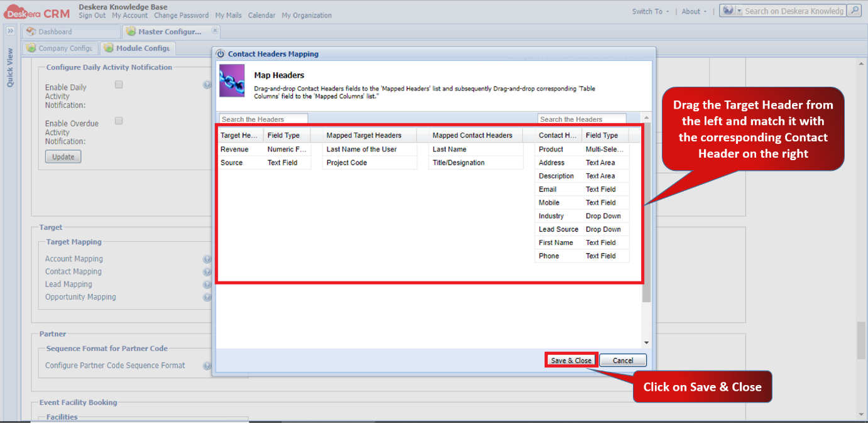Click the power icon on Contact Headers Mapping dialog
This screenshot has width=868, height=424.
tap(221, 53)
